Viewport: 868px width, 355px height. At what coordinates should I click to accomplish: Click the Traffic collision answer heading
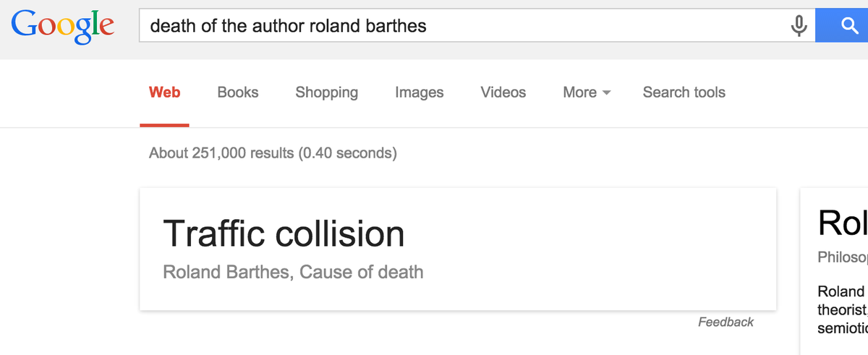[284, 234]
